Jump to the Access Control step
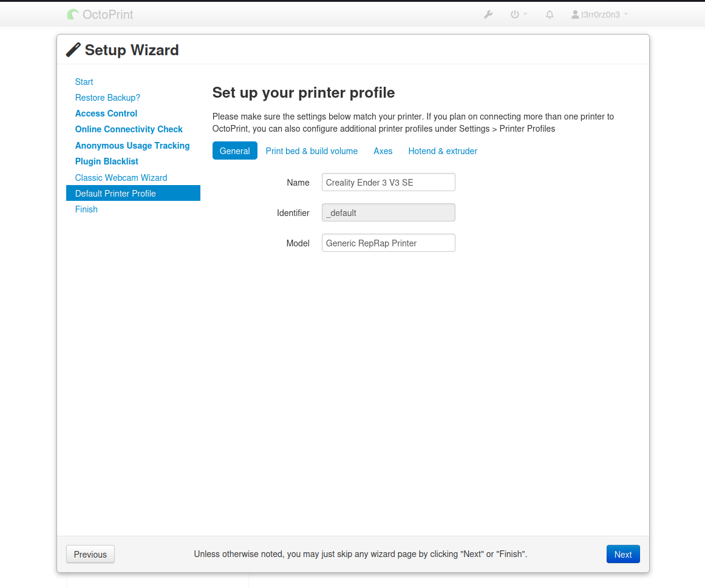 [x=106, y=113]
